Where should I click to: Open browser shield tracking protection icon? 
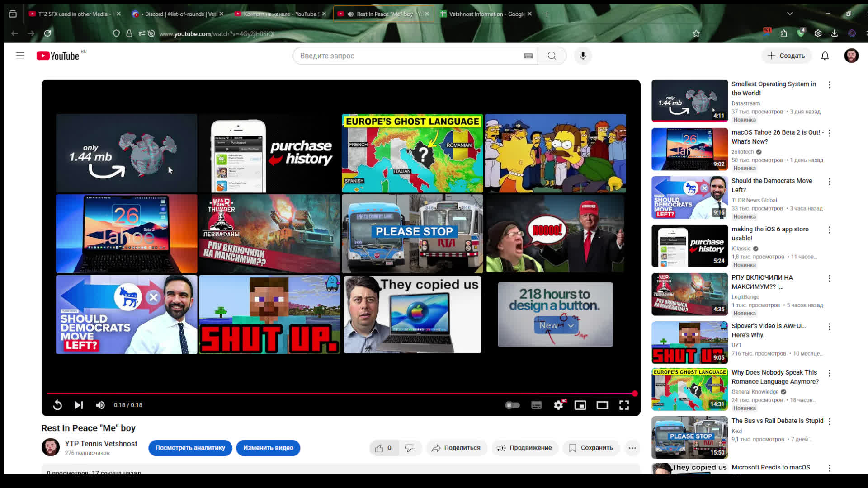coord(116,33)
